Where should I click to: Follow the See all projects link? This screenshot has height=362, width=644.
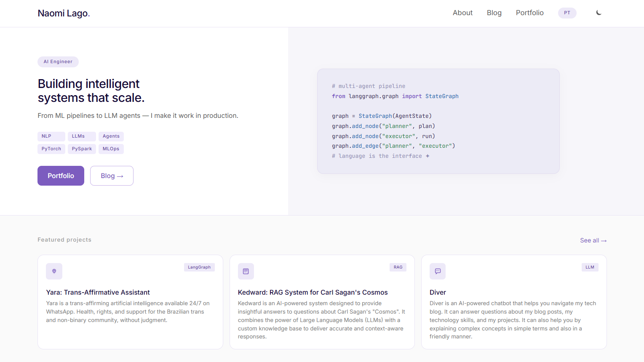coord(593,240)
